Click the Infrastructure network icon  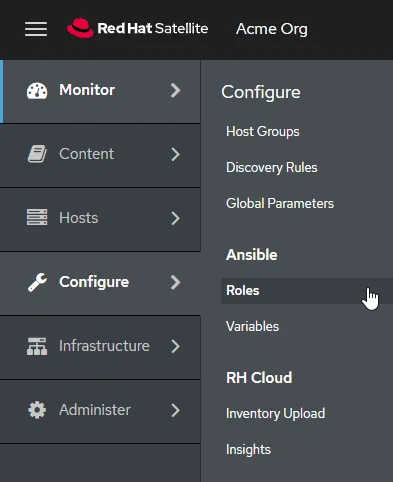37,346
